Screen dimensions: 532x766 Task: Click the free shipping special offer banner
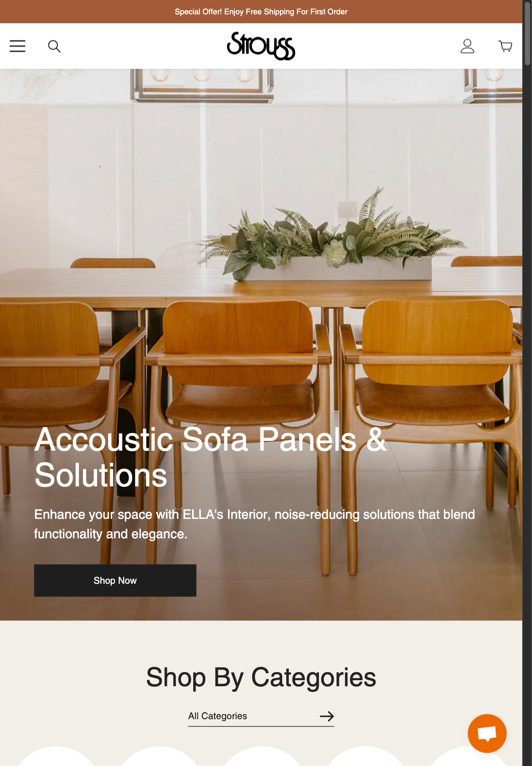(261, 12)
